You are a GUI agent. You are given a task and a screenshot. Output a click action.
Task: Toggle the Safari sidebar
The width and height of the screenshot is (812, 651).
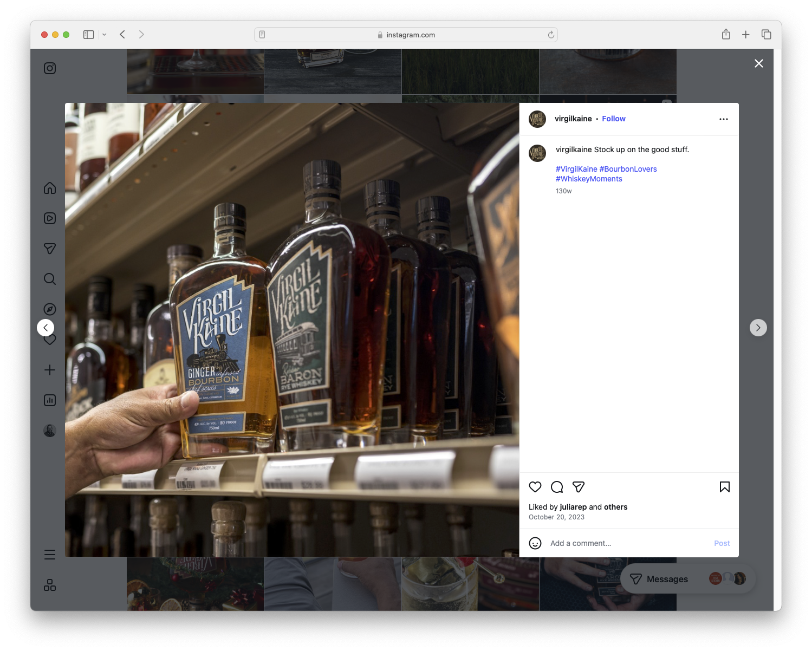pyautogui.click(x=87, y=34)
